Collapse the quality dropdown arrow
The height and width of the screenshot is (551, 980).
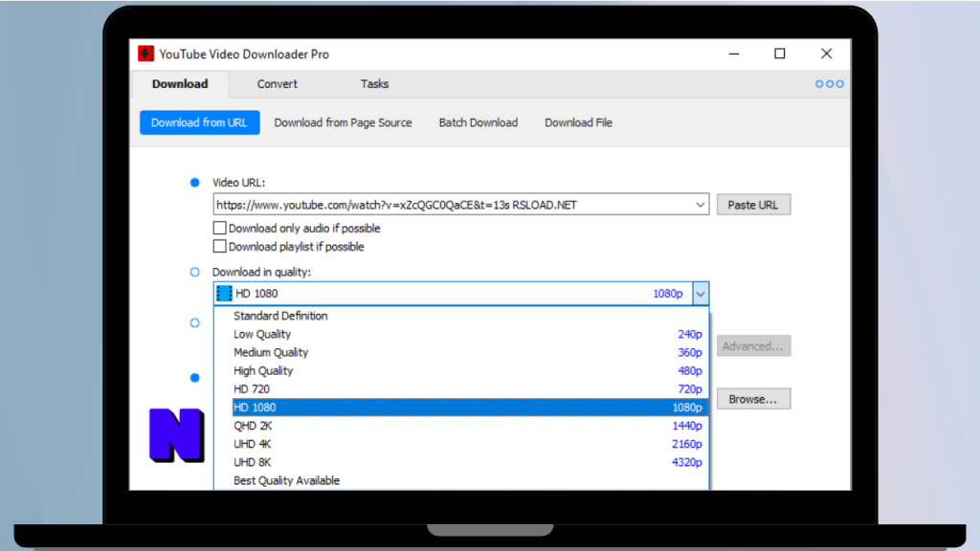701,294
